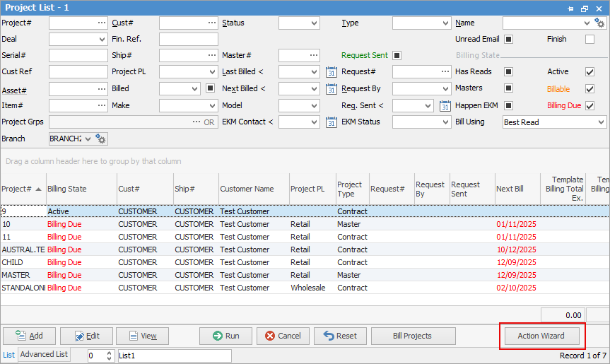Select the MASTER project row
The height and width of the screenshot is (364, 610).
[x=305, y=275]
